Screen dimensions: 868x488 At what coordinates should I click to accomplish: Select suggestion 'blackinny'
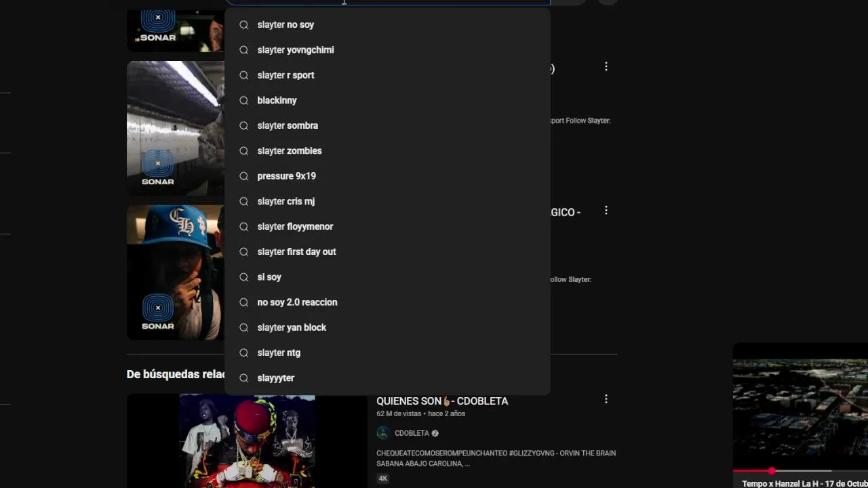387,100
